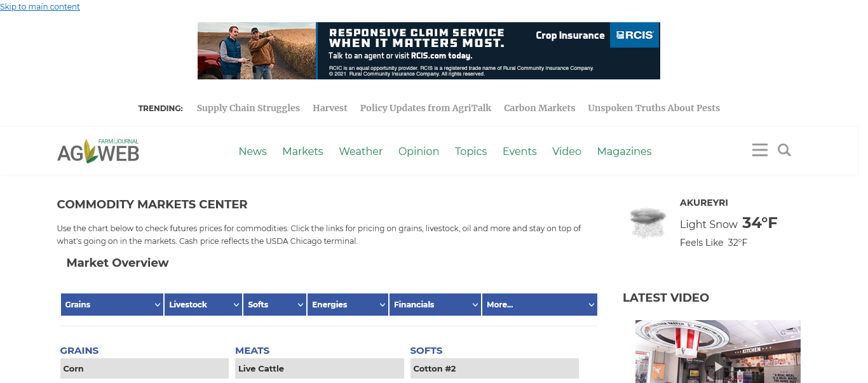
Task: Expand the Livestock dropdown
Action: pyautogui.click(x=203, y=305)
